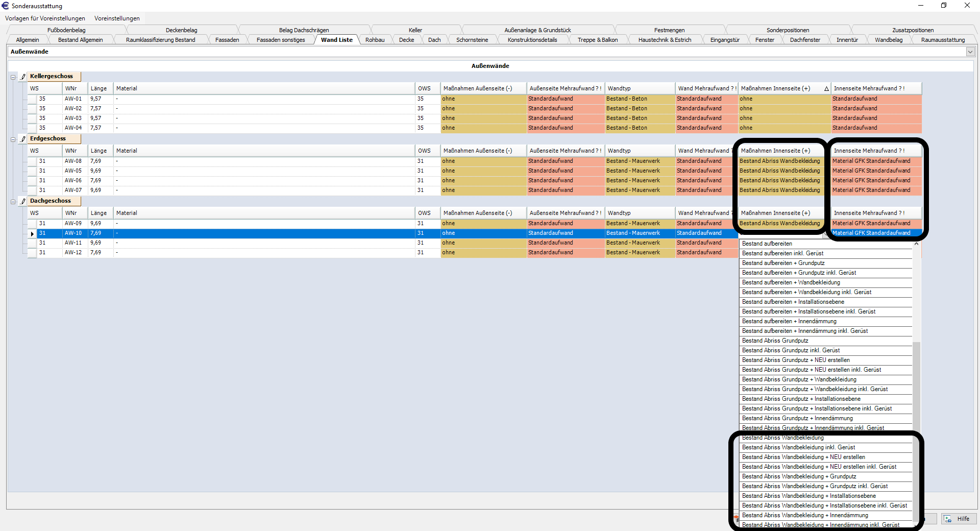
Task: Click the pencil icon beside Erdgeschoss
Action: pos(23,139)
